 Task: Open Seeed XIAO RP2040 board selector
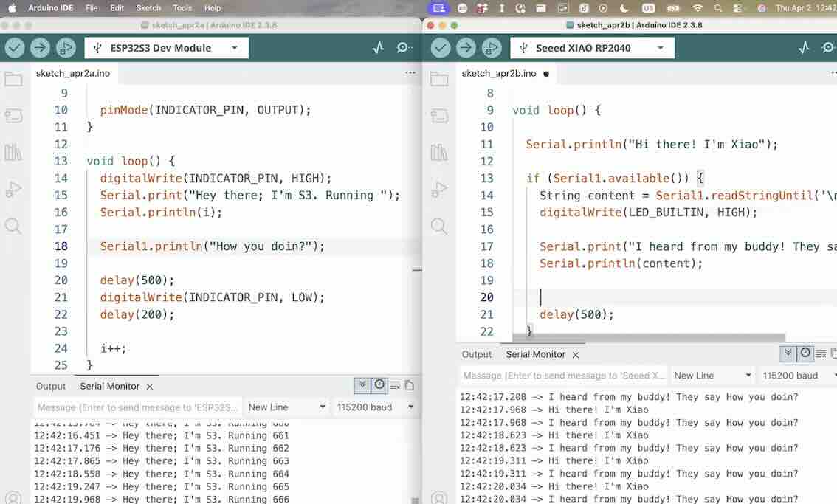tap(592, 48)
